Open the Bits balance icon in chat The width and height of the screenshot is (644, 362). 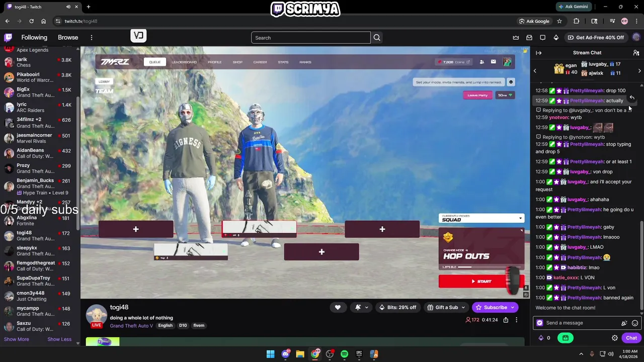[x=541, y=338]
